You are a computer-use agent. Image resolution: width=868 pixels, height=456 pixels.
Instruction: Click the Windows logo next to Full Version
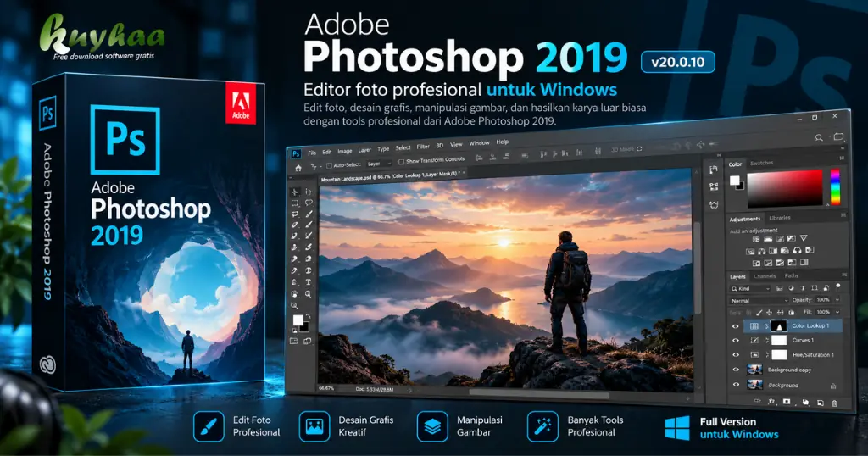pos(677,428)
